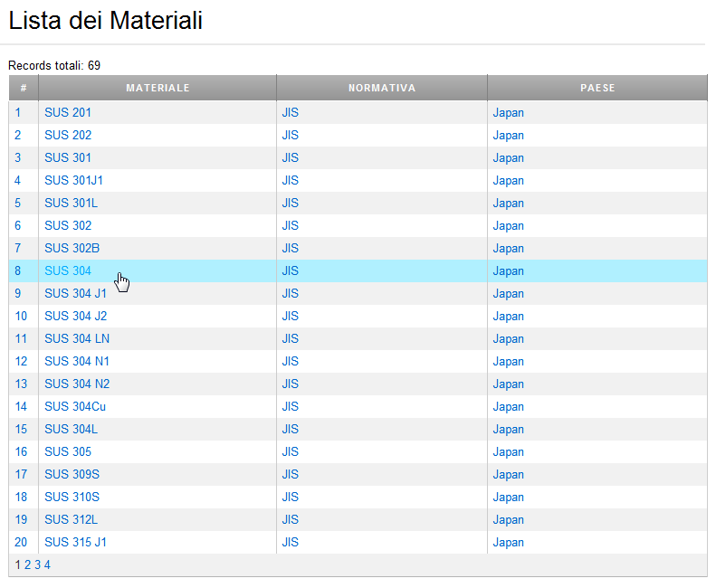Click current page number 1 in pager
This screenshot has height=588, width=716.
click(17, 564)
